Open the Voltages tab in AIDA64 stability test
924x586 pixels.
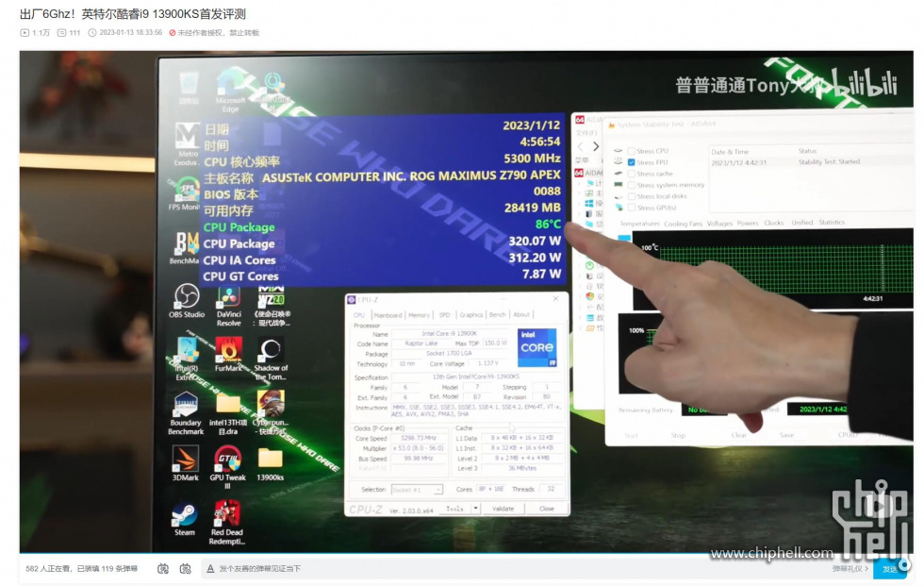click(719, 224)
